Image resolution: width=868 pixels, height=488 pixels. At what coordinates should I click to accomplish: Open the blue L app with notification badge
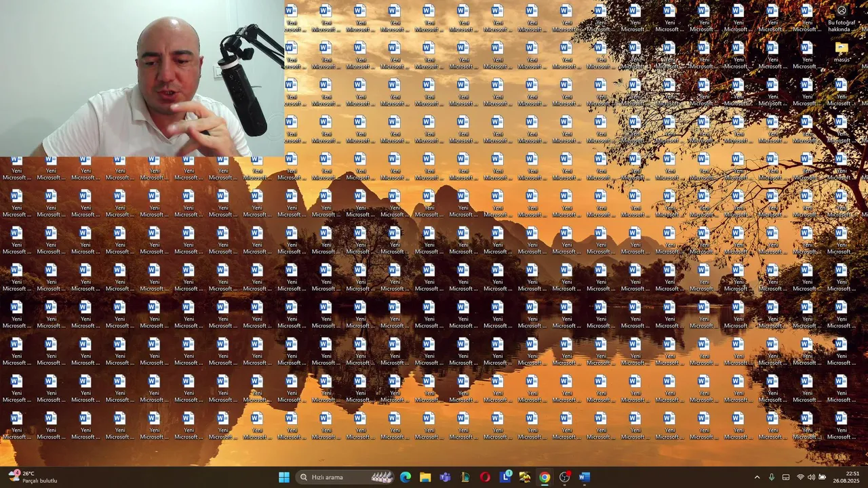coord(505,476)
